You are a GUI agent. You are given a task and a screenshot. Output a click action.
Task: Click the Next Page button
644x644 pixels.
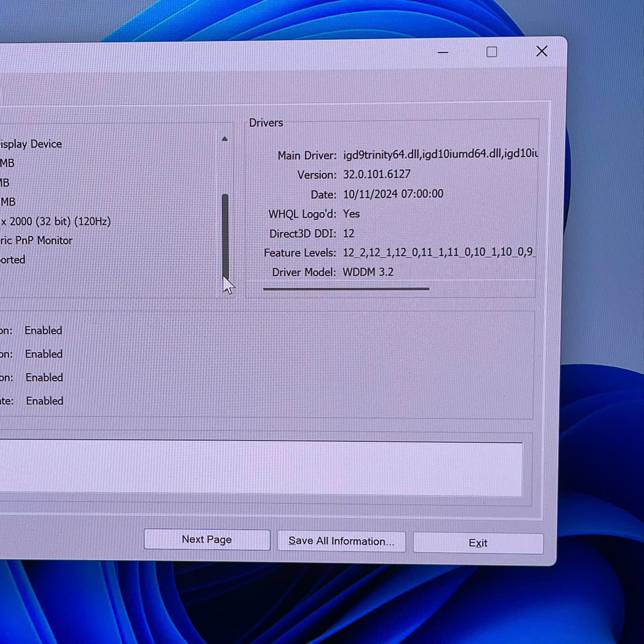[x=207, y=540]
